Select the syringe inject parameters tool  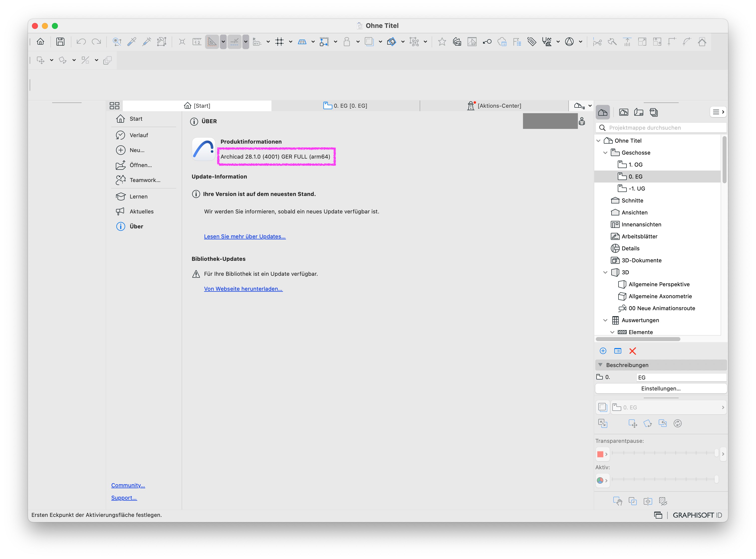(147, 42)
